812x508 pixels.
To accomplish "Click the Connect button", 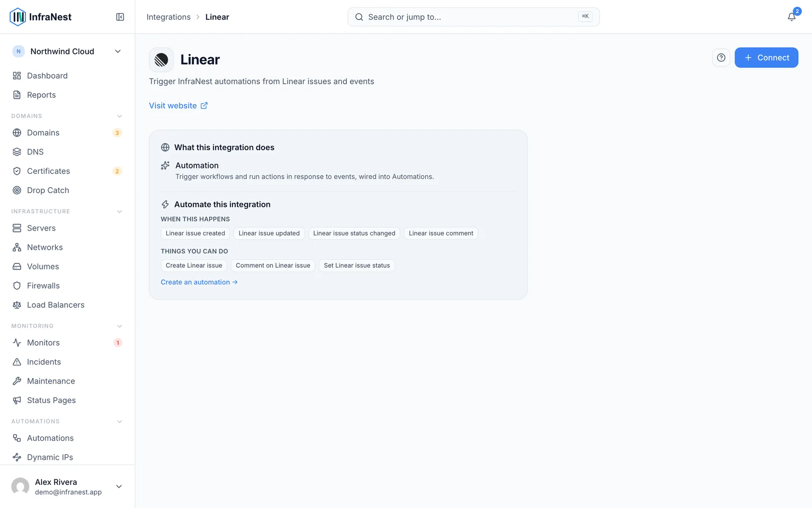I will coord(766,58).
